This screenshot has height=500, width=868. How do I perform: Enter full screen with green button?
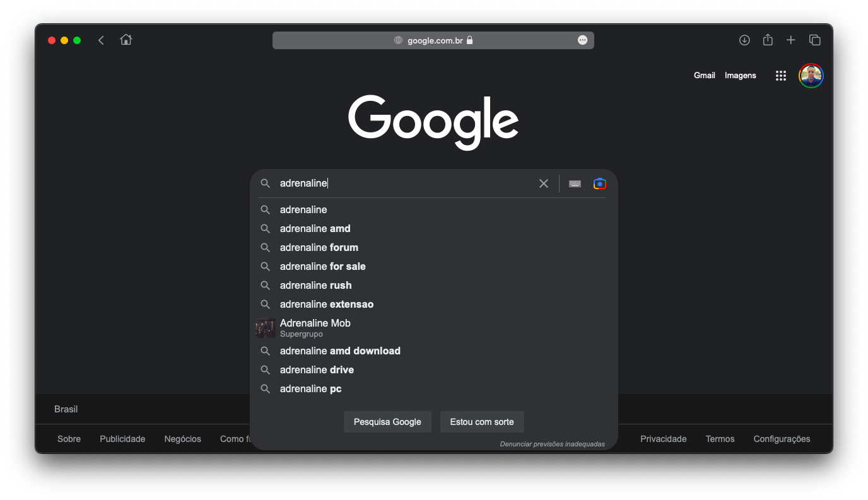77,40
